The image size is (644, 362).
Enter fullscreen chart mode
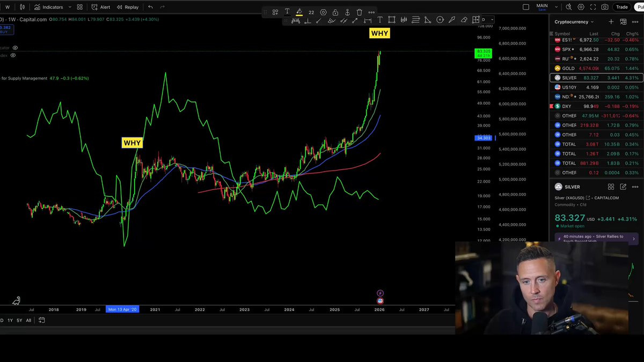(593, 7)
